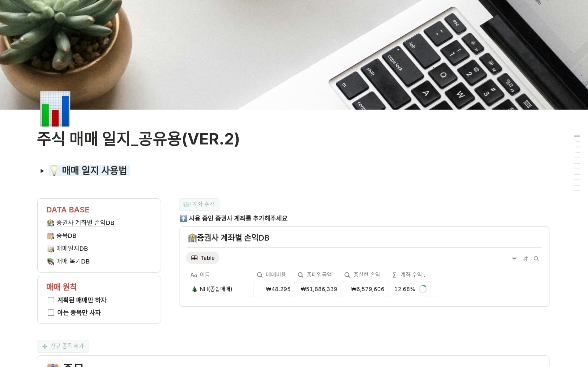The image size is (588, 367).
Task: Open the 매매일지DB link
Action: [x=72, y=249]
